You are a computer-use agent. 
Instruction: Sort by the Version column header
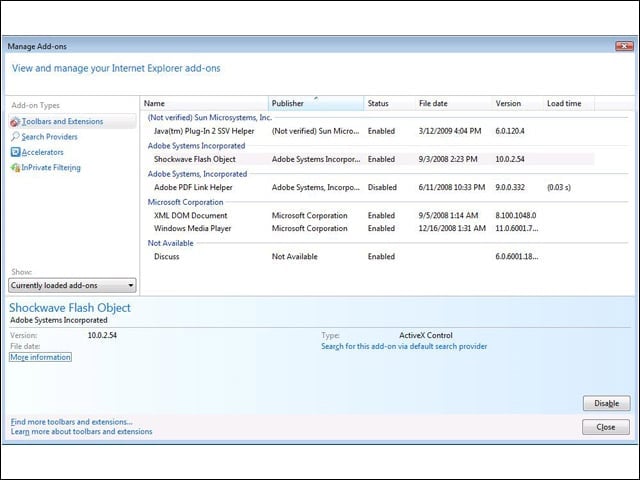click(518, 103)
